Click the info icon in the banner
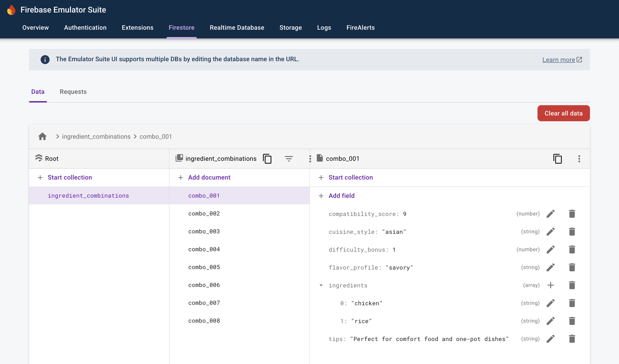619x364 pixels. pos(45,59)
